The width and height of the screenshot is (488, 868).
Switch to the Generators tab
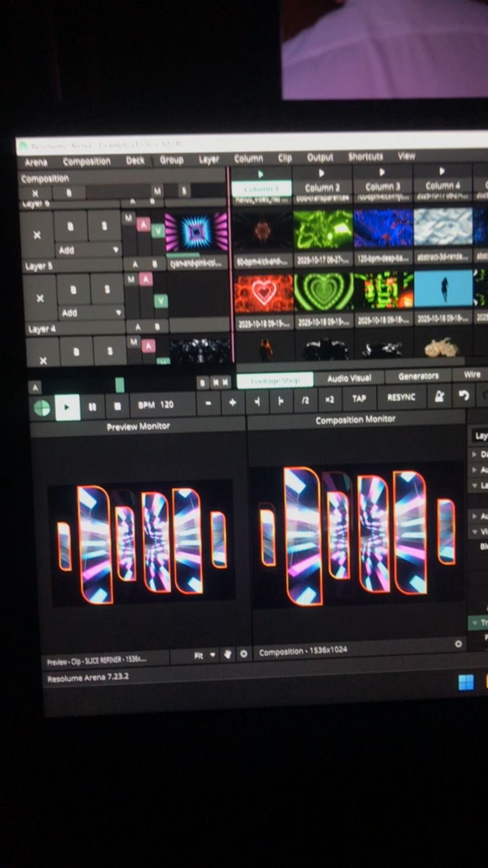coord(418,376)
